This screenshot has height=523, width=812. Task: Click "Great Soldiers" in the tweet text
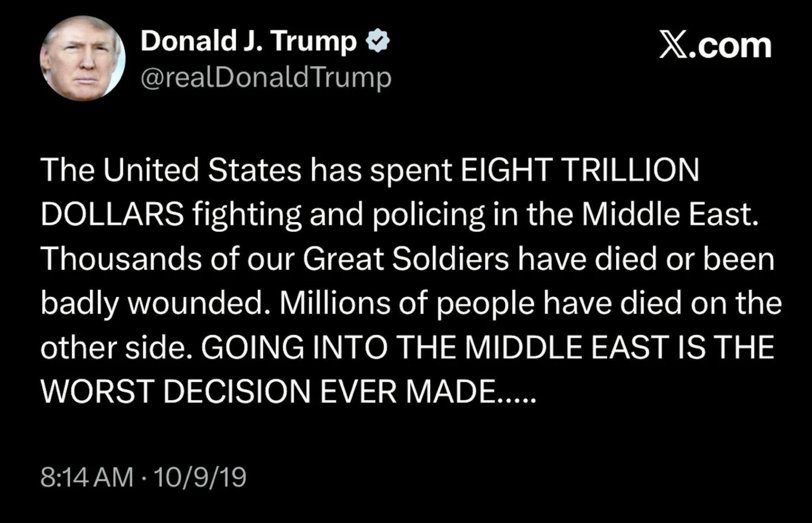[x=406, y=259]
